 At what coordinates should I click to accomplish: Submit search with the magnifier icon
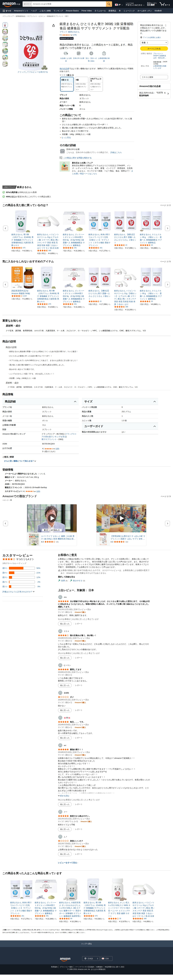pyautogui.click(x=109, y=4)
